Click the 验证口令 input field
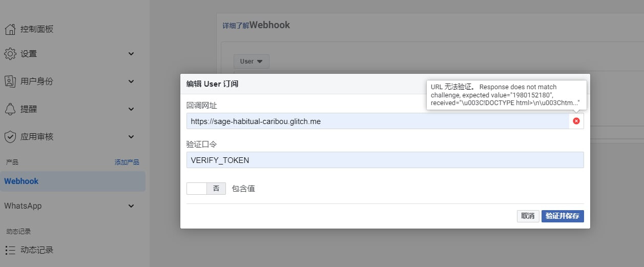This screenshot has width=644, height=267. [385, 160]
